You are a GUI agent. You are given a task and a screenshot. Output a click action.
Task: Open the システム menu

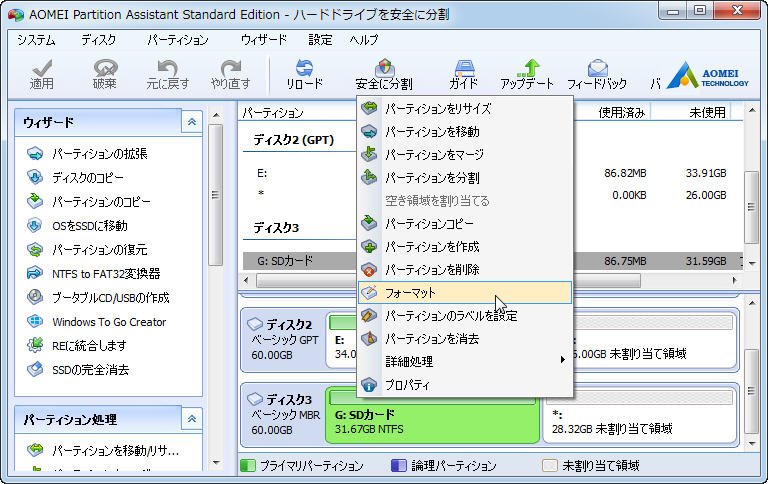click(x=36, y=40)
